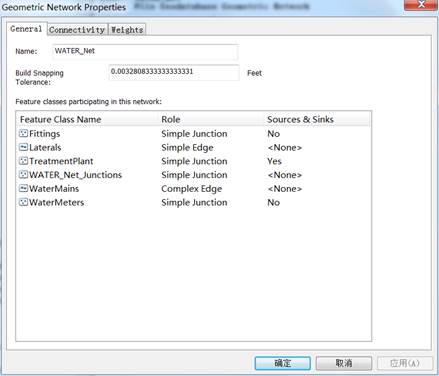Viewport: 439px width, 376px height.
Task: Select the Laterals row name
Action: tap(45, 147)
